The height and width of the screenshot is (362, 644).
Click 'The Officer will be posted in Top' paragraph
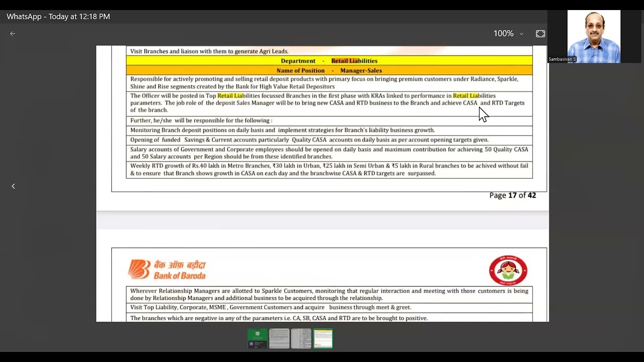pyautogui.click(x=329, y=103)
